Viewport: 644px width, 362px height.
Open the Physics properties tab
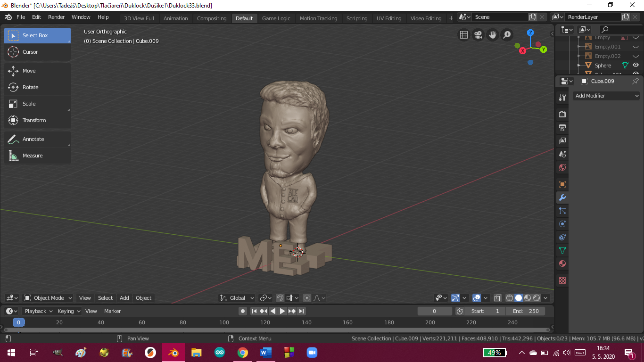pyautogui.click(x=562, y=224)
